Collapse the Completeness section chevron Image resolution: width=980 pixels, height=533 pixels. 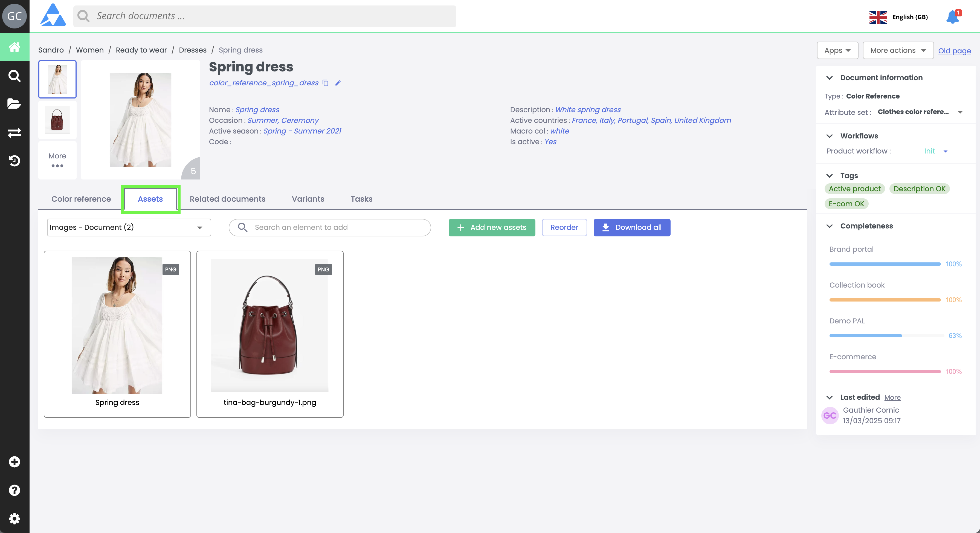830,226
